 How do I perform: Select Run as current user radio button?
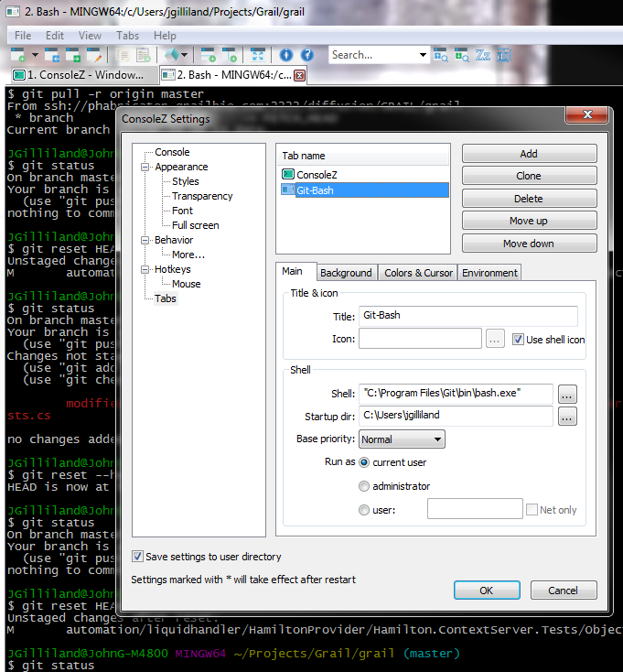coord(364,462)
